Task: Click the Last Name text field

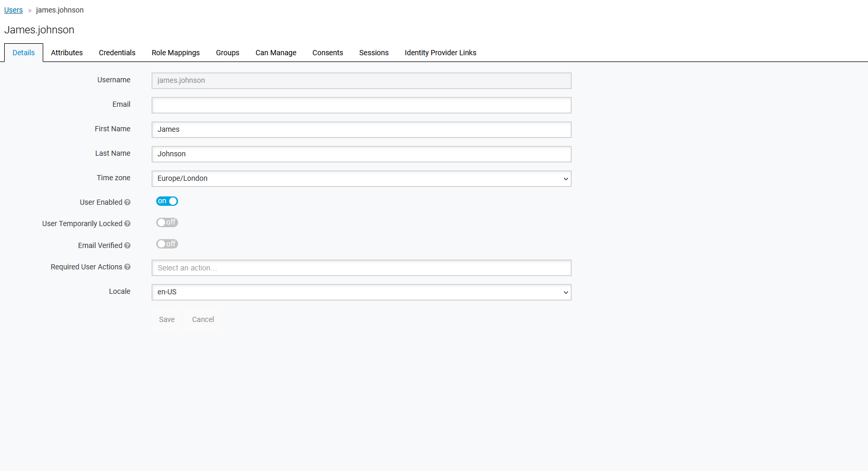Action: [361, 154]
